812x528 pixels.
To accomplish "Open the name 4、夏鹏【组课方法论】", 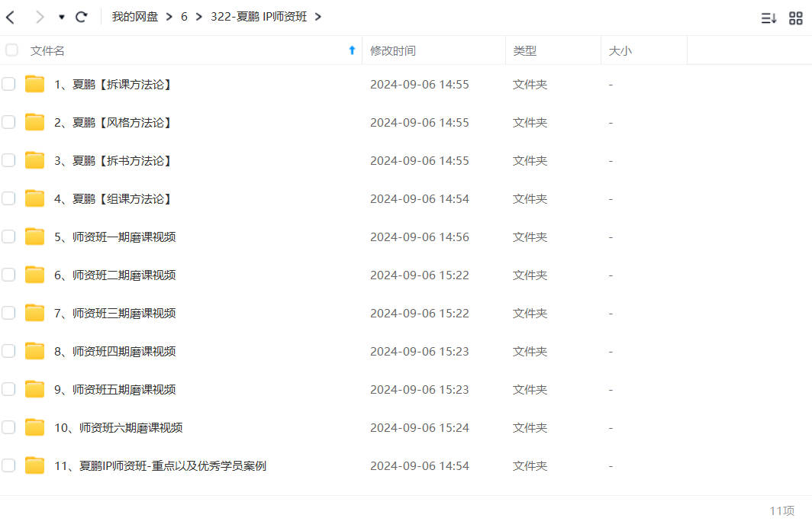I will [113, 199].
